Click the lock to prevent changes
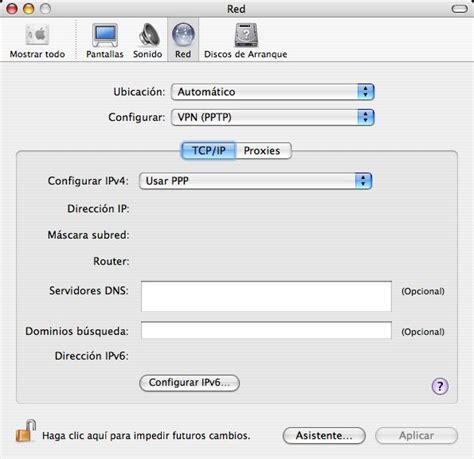Screen dimensions: 474x459 pyautogui.click(x=26, y=431)
